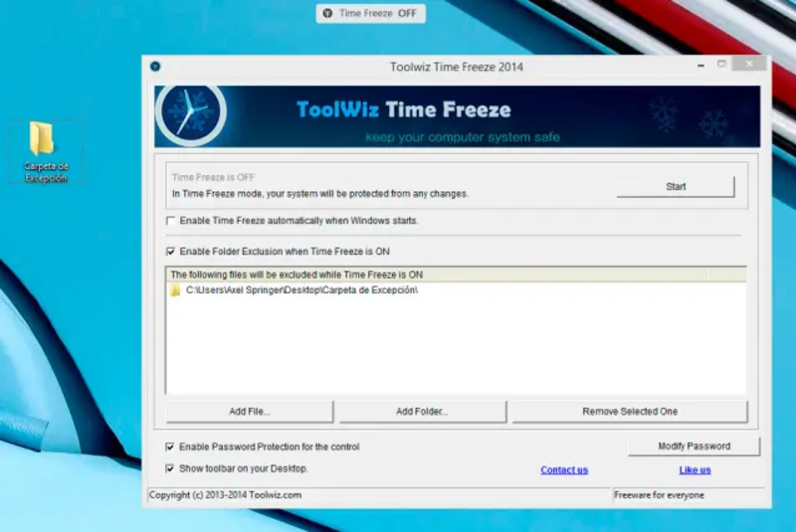Click the excluded files list column header
Screen dimensions: 796x532
point(456,274)
